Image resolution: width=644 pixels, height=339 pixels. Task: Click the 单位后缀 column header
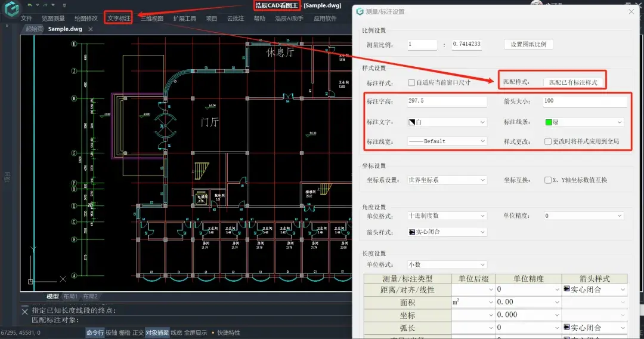(473, 279)
